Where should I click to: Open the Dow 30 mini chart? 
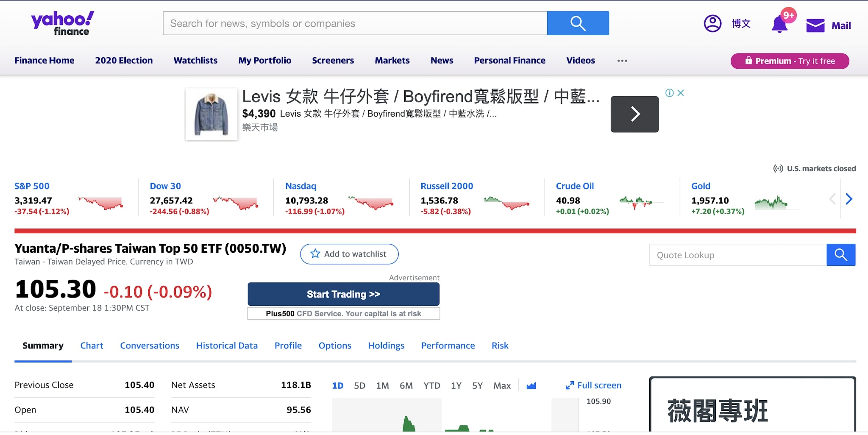(236, 203)
